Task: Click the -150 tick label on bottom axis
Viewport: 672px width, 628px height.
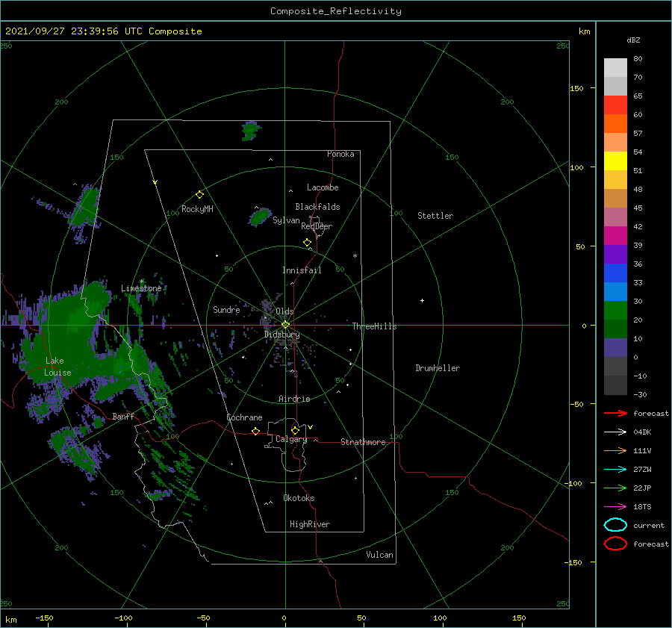Action: pyautogui.click(x=44, y=618)
